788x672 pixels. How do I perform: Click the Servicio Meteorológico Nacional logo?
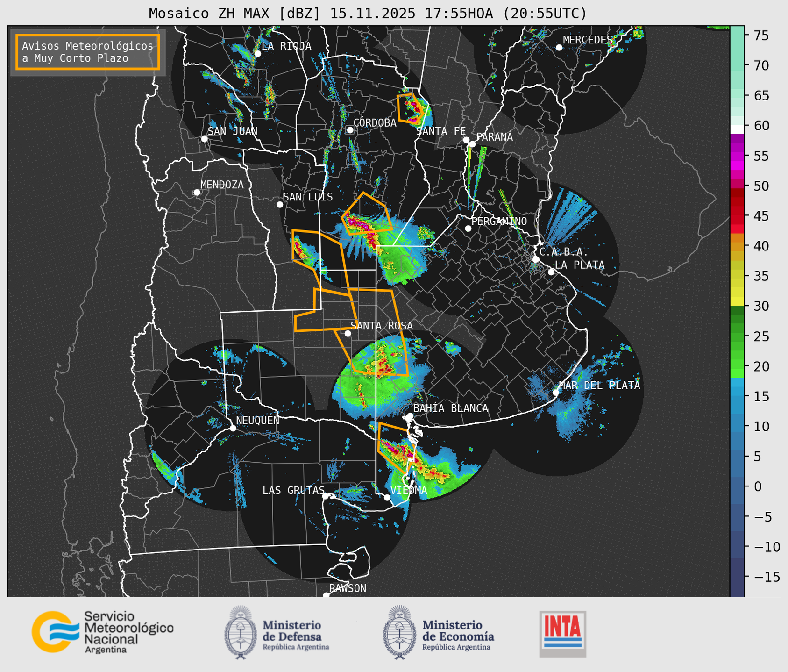[x=102, y=632]
